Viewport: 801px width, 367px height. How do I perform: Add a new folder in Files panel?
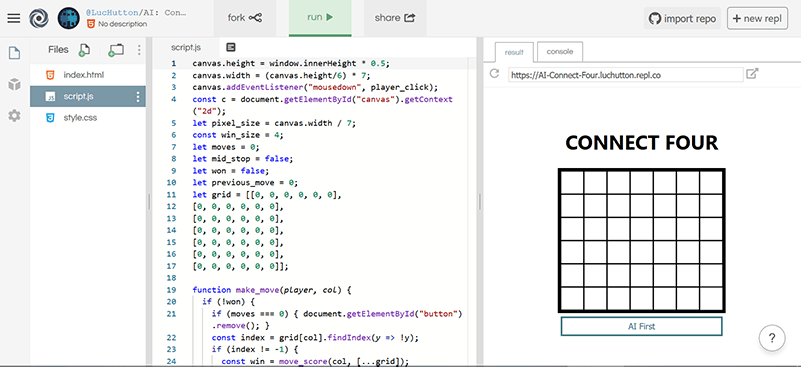116,50
